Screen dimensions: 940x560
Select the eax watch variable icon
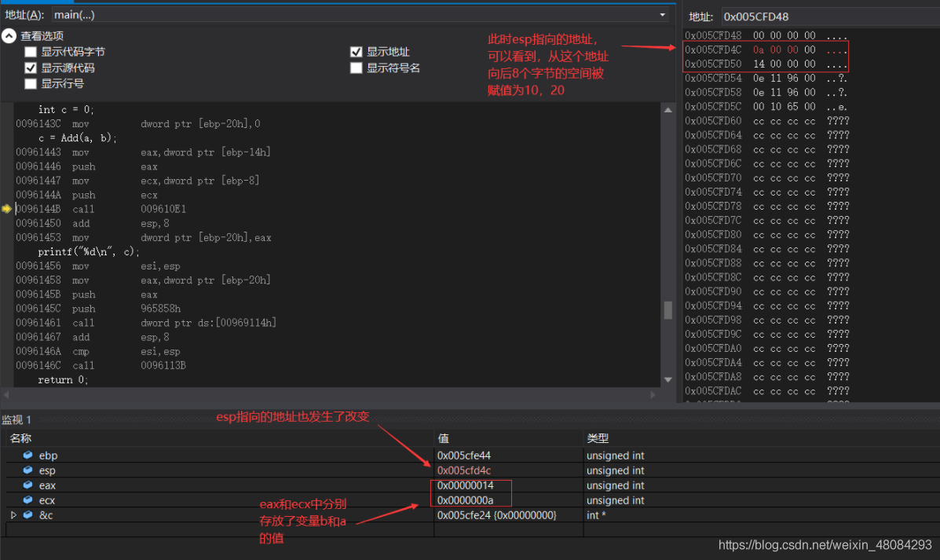tap(27, 485)
